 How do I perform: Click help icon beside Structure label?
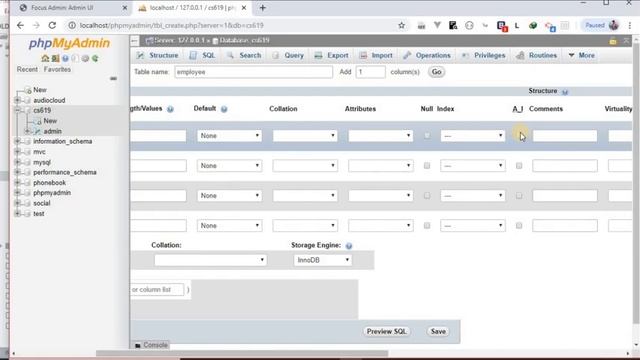[565, 92]
